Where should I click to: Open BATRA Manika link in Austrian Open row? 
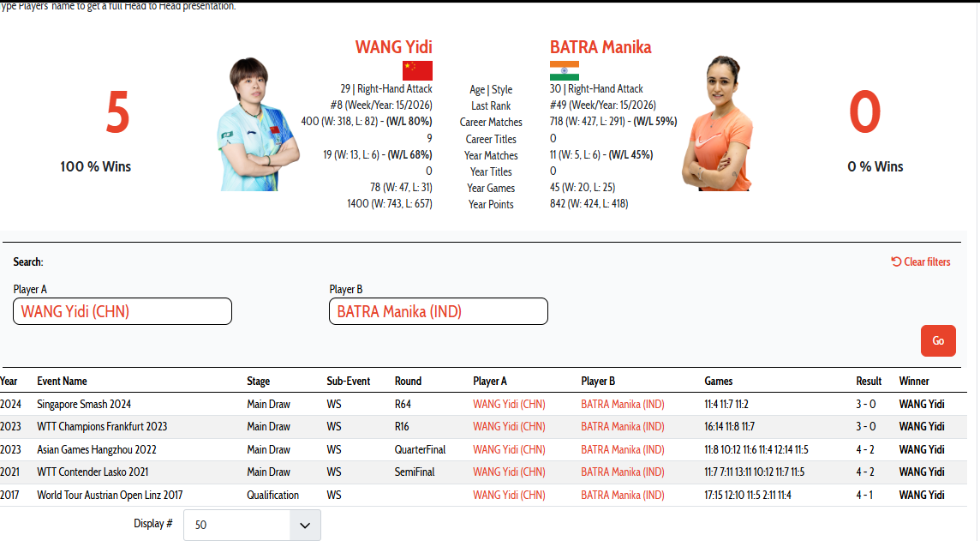[623, 496]
